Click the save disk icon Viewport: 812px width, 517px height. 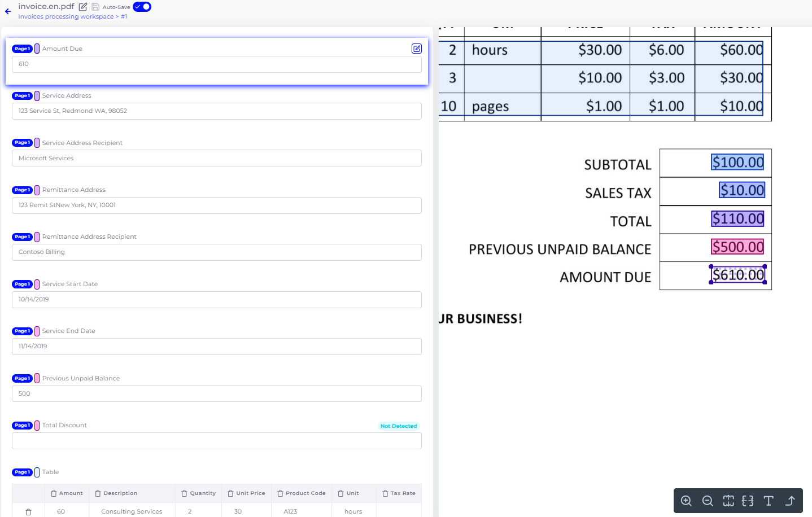click(95, 7)
